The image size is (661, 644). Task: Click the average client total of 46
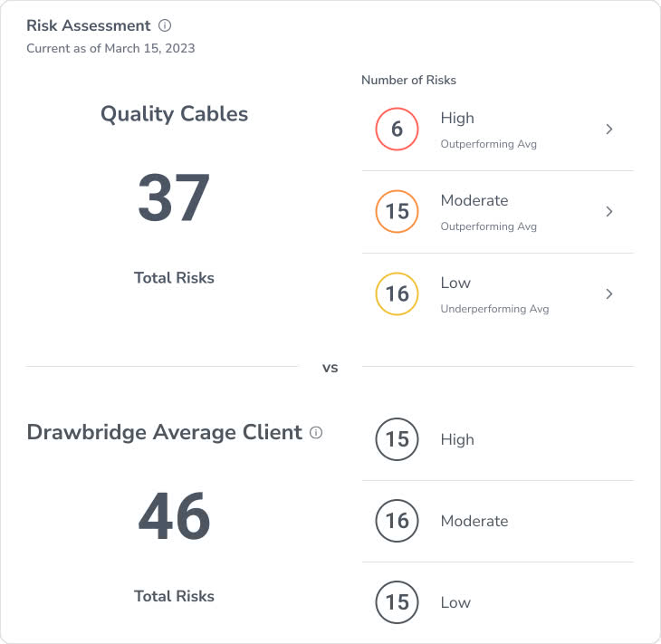(174, 516)
